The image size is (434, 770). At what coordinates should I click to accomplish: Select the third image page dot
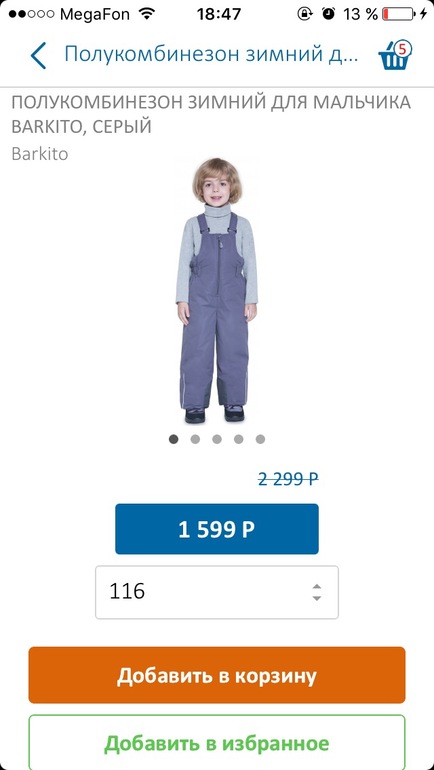pos(217,439)
